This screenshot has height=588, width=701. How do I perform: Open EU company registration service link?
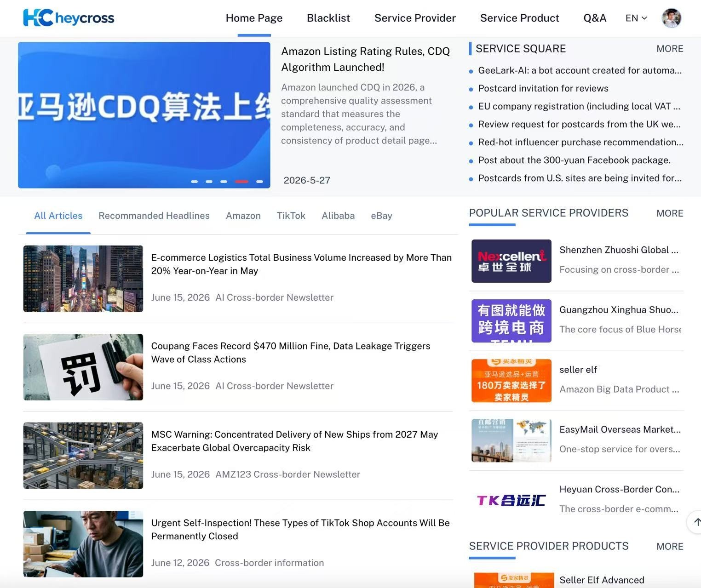click(579, 106)
